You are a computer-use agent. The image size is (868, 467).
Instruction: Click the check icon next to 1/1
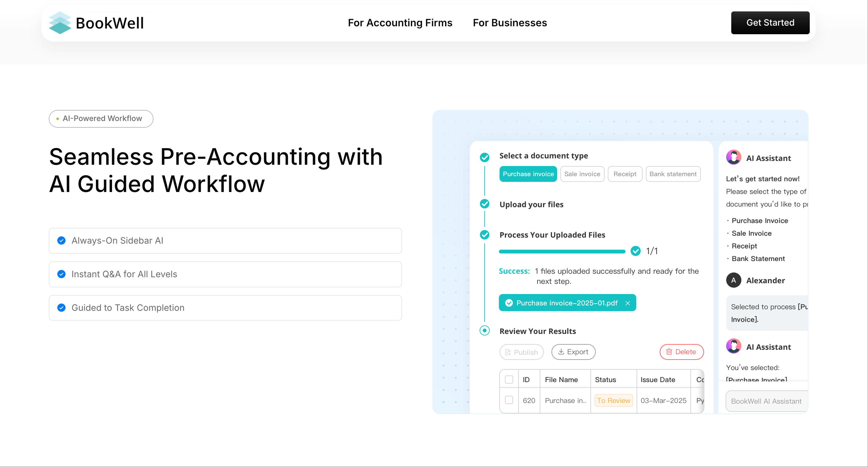(636, 251)
